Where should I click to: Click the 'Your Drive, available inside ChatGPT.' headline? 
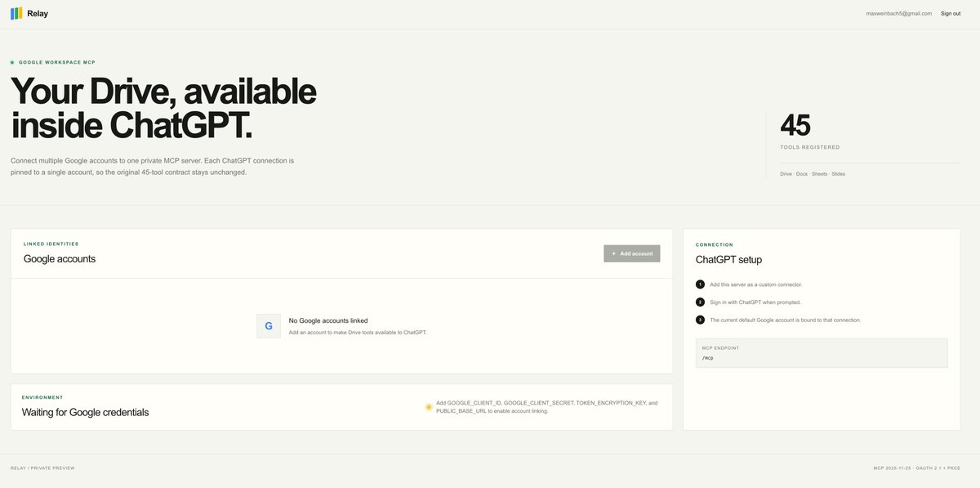click(x=163, y=108)
